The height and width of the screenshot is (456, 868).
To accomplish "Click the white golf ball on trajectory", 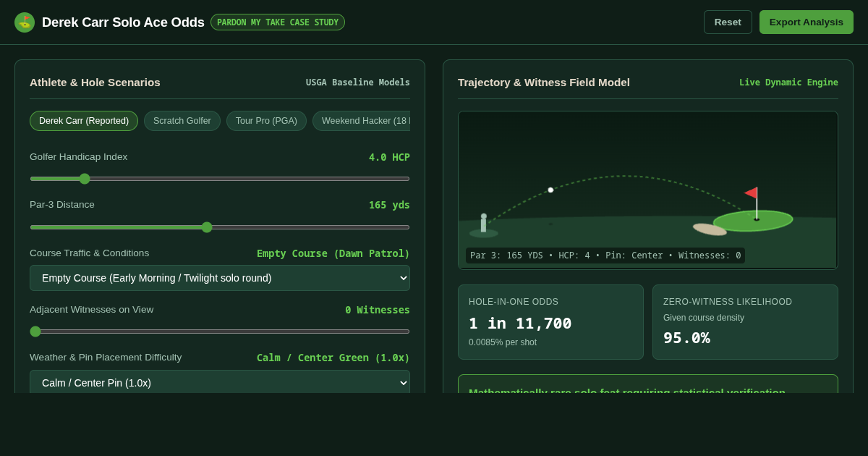I will [550, 190].
